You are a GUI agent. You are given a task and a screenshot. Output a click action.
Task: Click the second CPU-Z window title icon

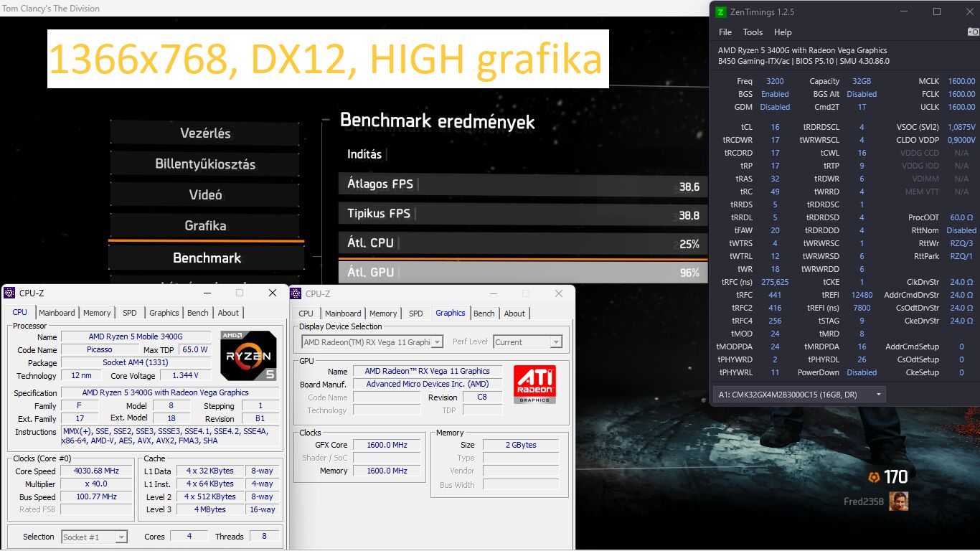[296, 293]
